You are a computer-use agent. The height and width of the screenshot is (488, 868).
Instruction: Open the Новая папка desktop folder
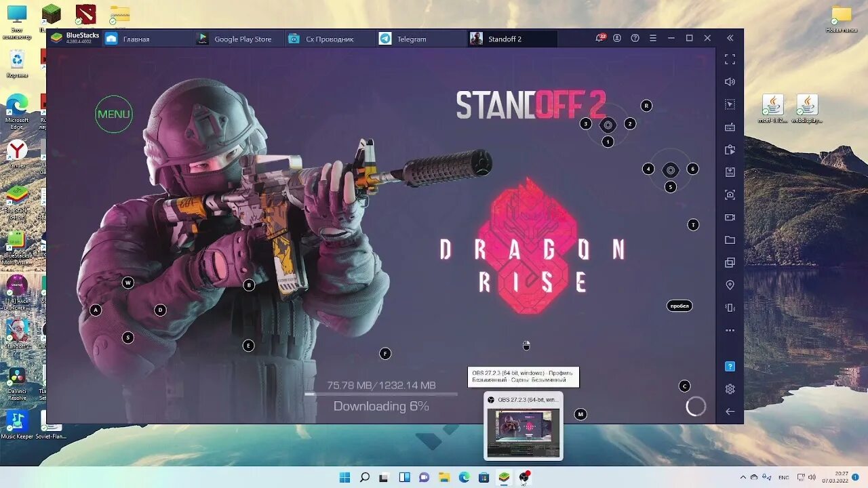[x=842, y=19]
